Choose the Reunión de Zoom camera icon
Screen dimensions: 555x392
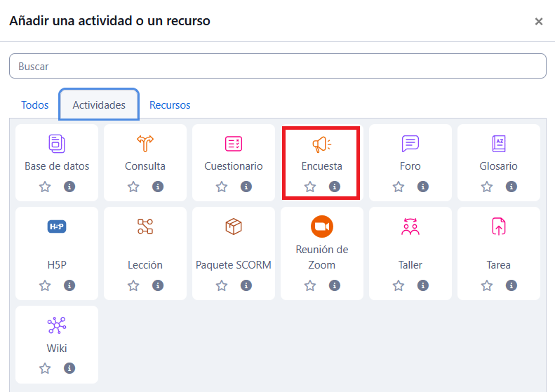click(x=321, y=226)
